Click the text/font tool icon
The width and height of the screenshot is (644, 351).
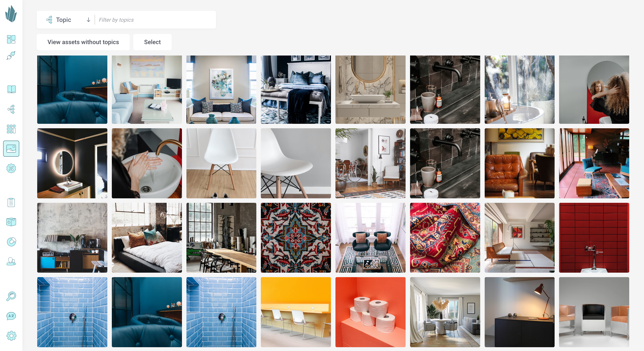point(11,316)
